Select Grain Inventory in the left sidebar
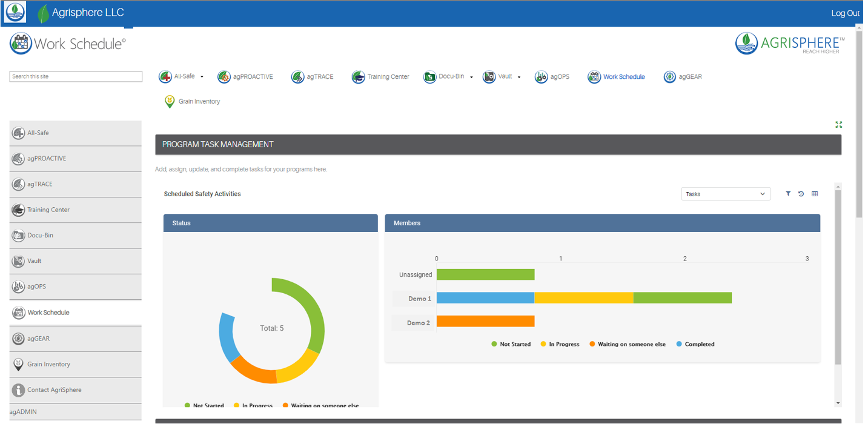Image resolution: width=868 pixels, height=424 pixels. coord(76,364)
